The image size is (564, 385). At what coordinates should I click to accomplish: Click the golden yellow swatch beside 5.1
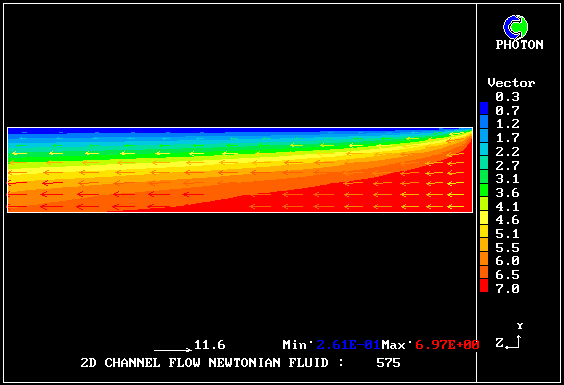tap(484, 231)
